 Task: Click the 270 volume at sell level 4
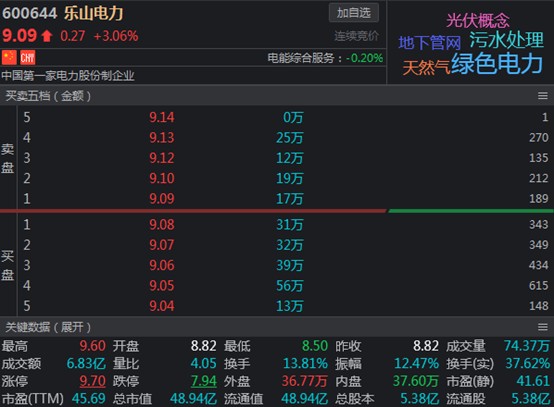coord(538,137)
